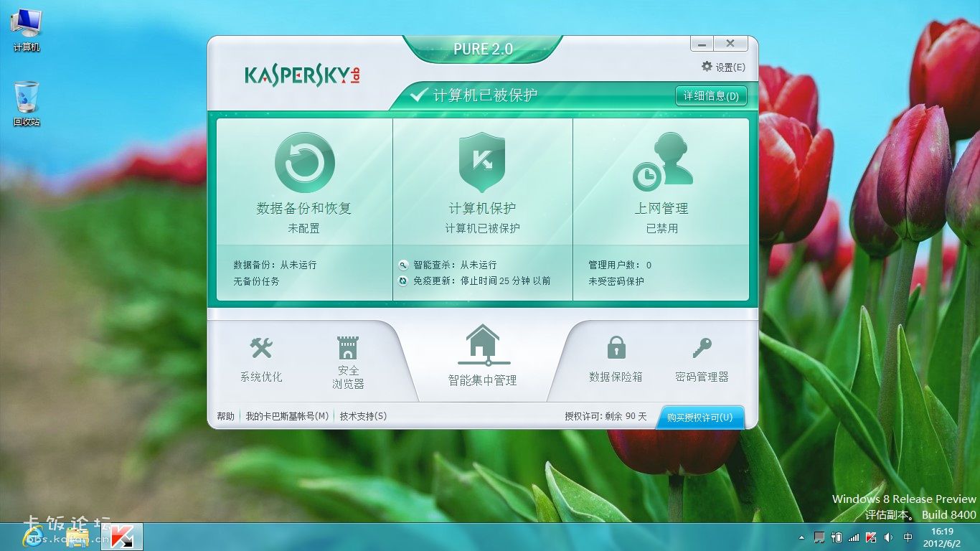Open Internet Explorer from the taskbar
980x551 pixels.
pyautogui.click(x=32, y=537)
